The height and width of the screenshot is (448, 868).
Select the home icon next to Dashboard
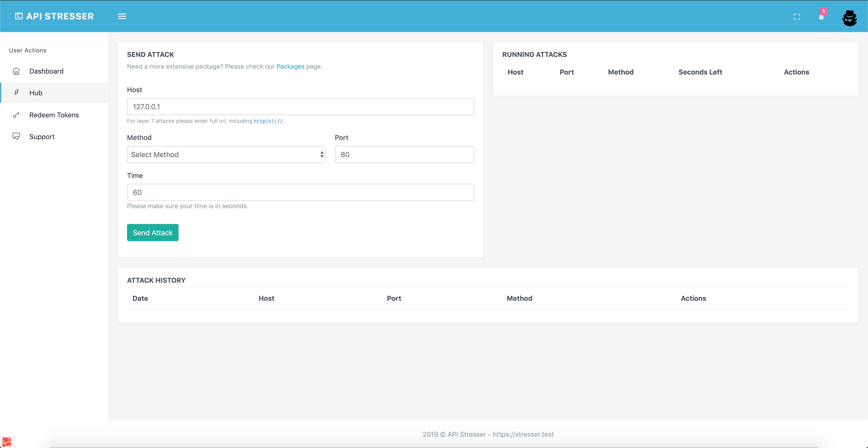(x=17, y=71)
